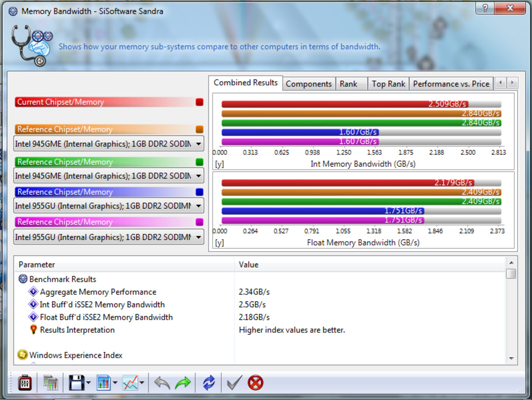
Task: Select the benchmark module icon on the toolbar
Action: (25, 383)
